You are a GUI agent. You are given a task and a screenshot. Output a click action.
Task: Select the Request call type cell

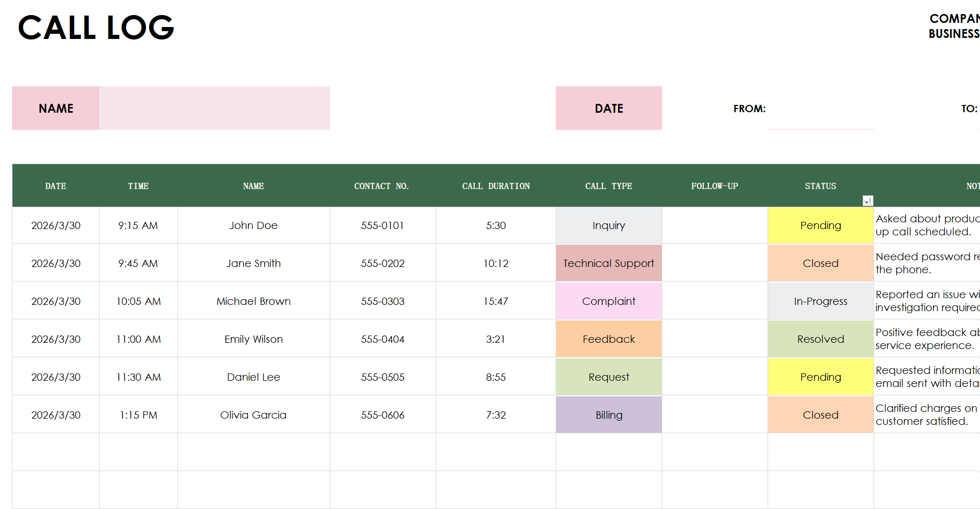[x=609, y=377]
